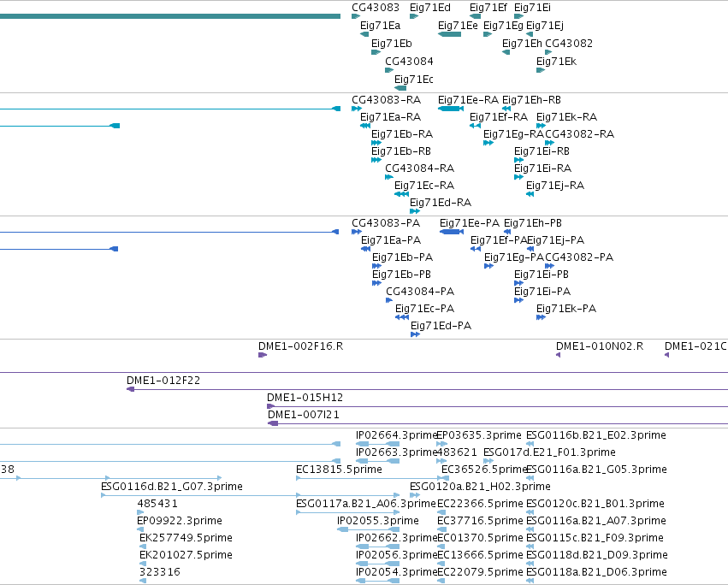Click transcript label Eig71Ek-RA

pos(566,117)
